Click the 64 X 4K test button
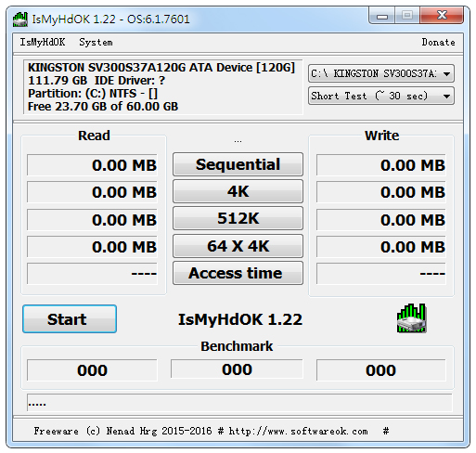This screenshot has width=476, height=453. (x=238, y=246)
